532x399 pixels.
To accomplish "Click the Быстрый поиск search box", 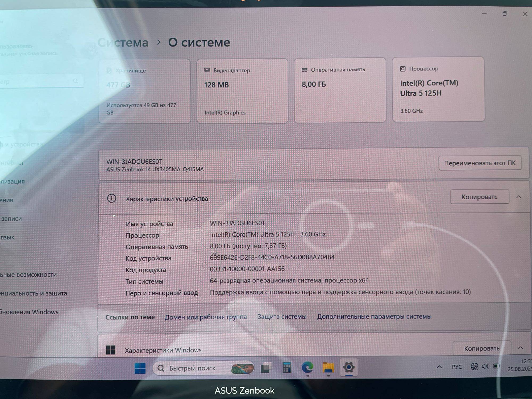I will point(203,368).
